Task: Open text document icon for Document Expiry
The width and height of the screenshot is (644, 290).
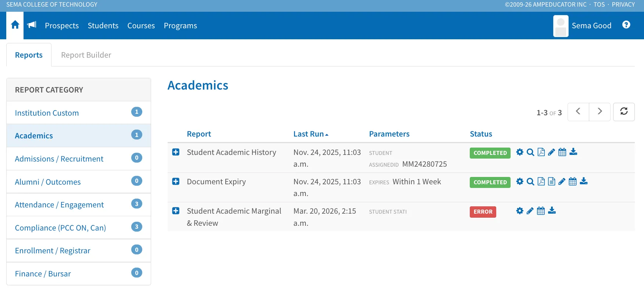Action: (551, 181)
